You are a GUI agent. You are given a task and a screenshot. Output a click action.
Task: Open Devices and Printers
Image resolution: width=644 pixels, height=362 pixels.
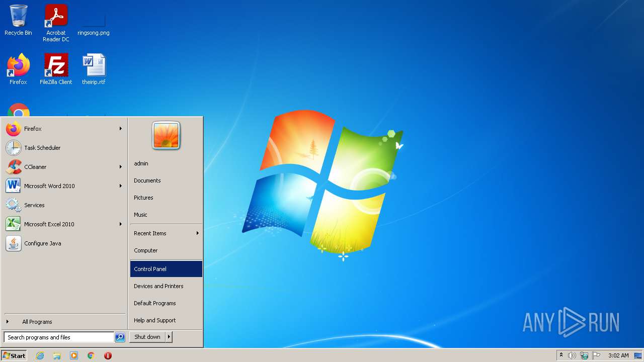166,286
